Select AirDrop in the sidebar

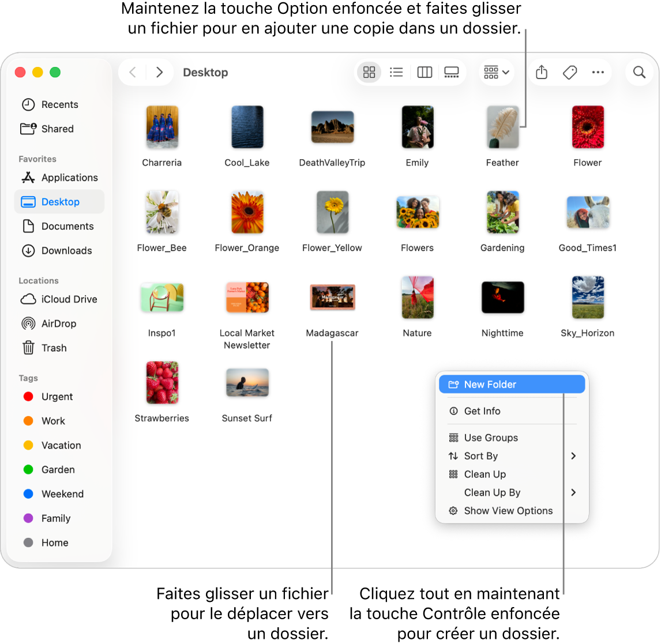point(56,323)
